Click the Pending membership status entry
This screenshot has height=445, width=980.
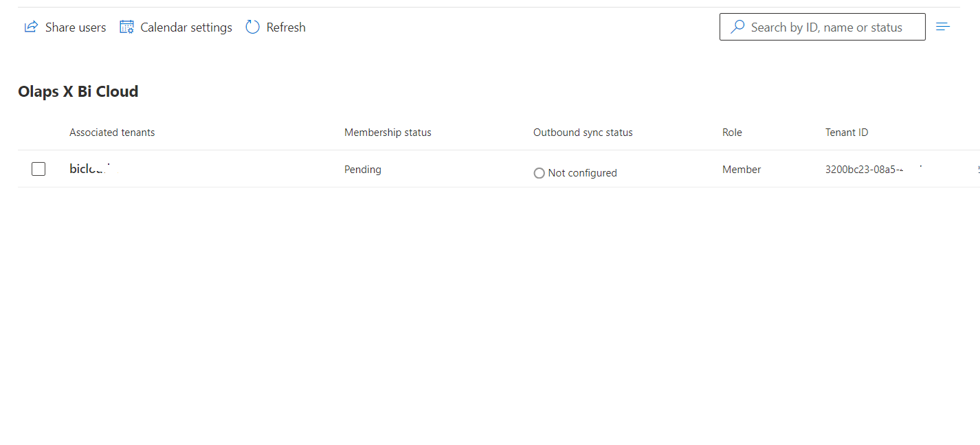[x=362, y=169]
